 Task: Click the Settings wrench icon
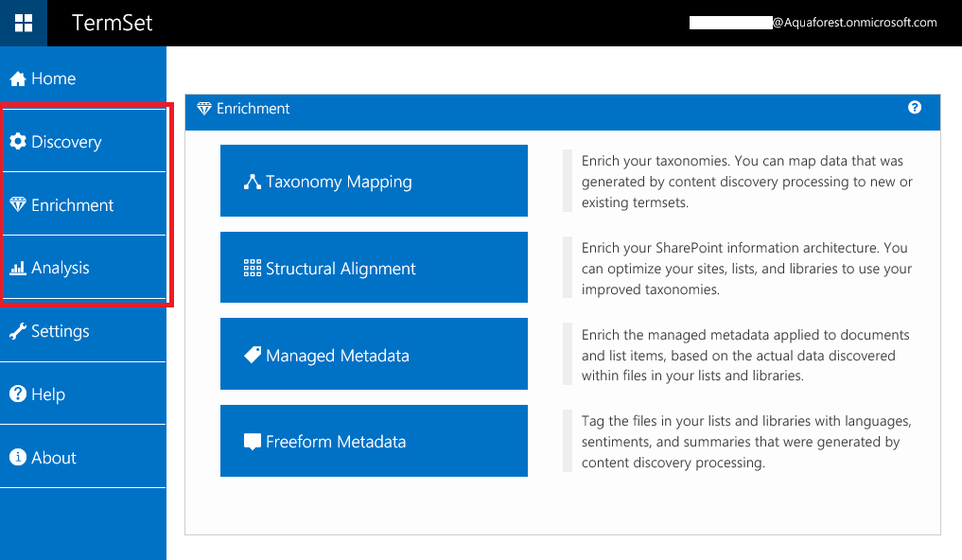(x=17, y=331)
